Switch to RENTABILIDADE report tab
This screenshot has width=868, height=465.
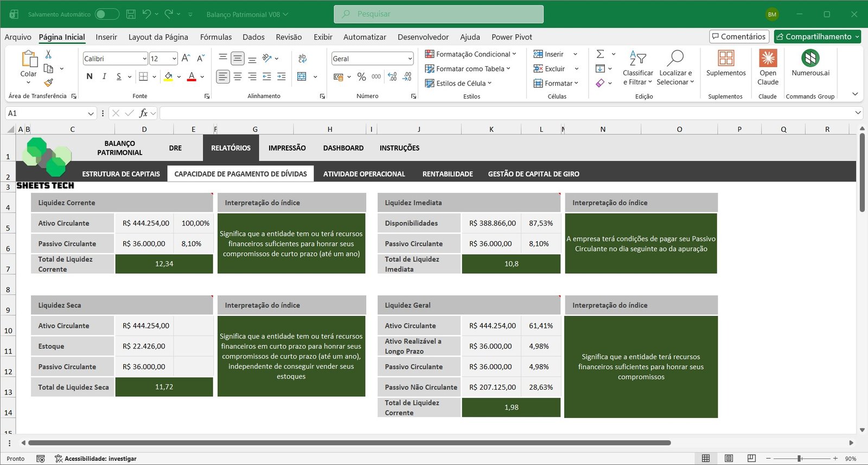(x=448, y=174)
